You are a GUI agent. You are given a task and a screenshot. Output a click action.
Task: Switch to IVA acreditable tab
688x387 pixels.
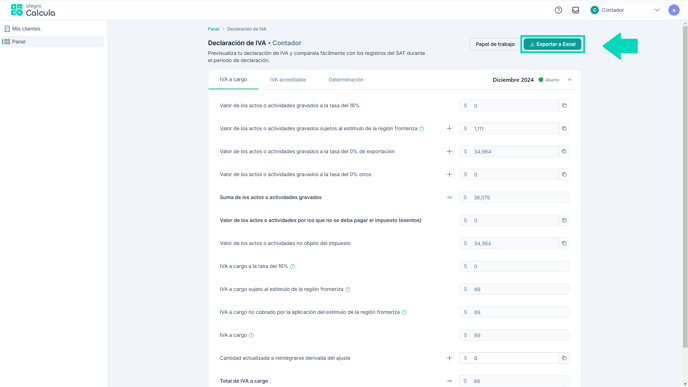pos(288,80)
